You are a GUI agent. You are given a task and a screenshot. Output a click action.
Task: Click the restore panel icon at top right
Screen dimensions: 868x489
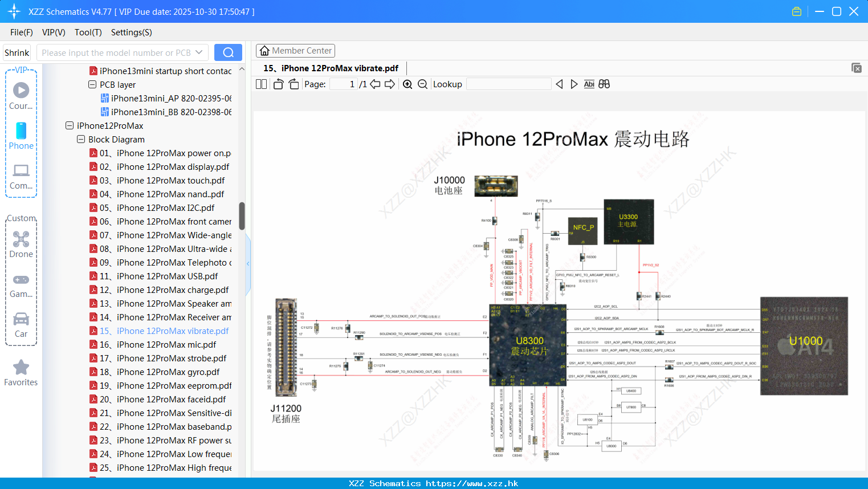[857, 68]
